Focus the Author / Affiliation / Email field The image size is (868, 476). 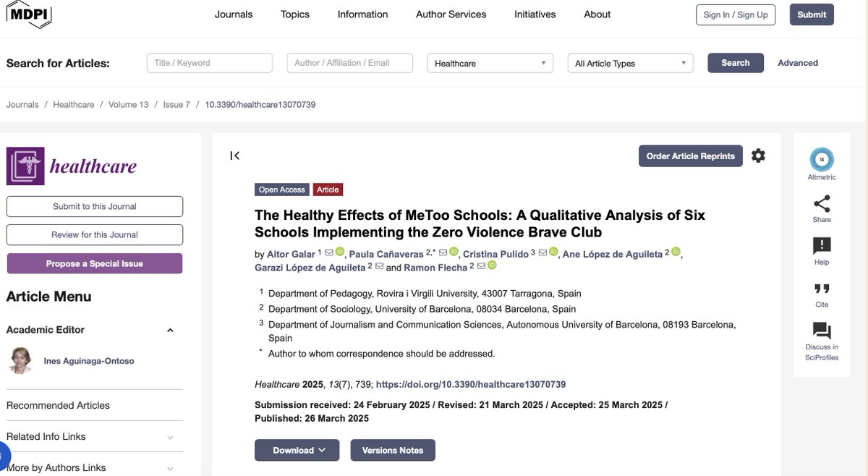(350, 63)
